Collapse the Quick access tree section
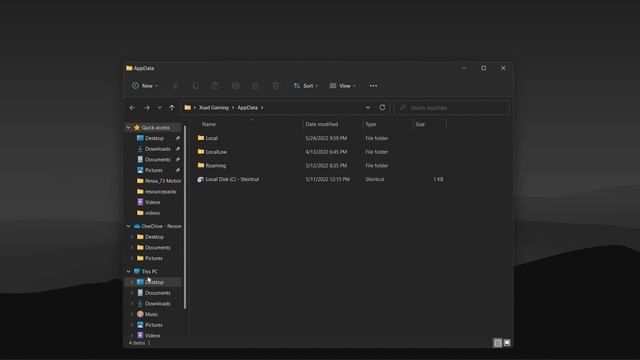The image size is (640, 360). point(129,127)
